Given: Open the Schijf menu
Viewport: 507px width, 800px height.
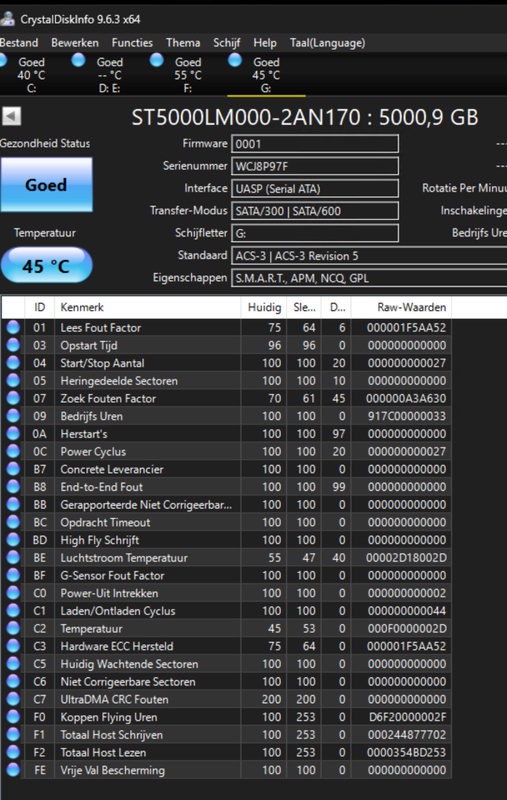Looking at the screenshot, I should coord(226,43).
